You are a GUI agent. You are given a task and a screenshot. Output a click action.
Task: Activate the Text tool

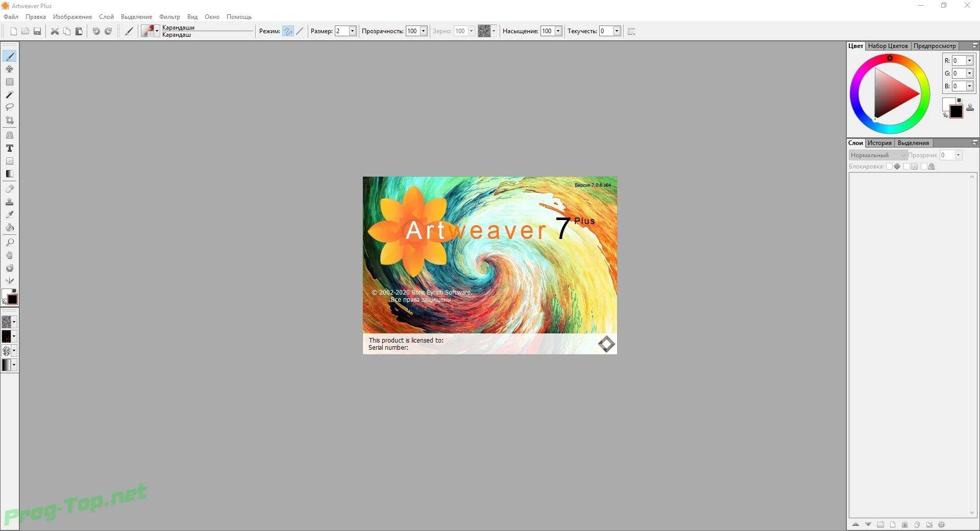(10, 148)
